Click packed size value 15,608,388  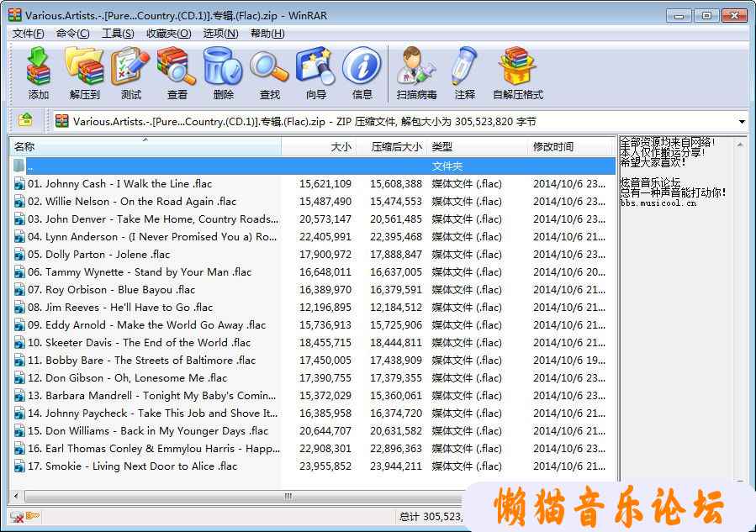[x=396, y=184]
